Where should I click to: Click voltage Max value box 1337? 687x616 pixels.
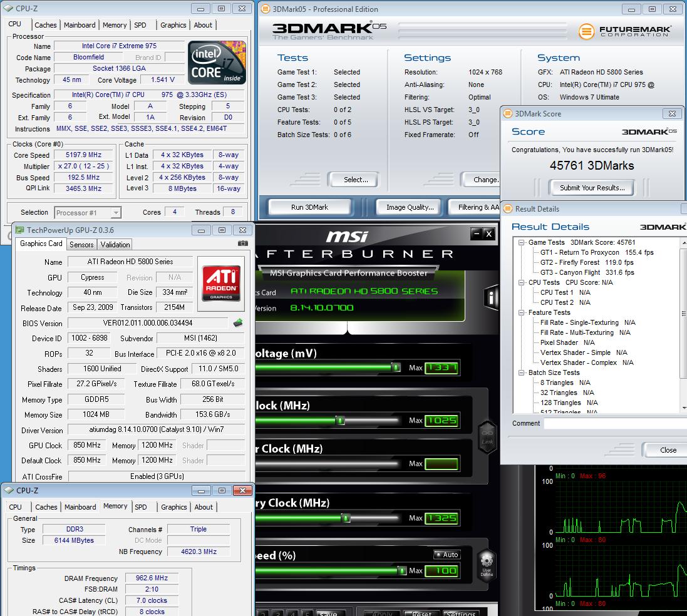(x=442, y=367)
